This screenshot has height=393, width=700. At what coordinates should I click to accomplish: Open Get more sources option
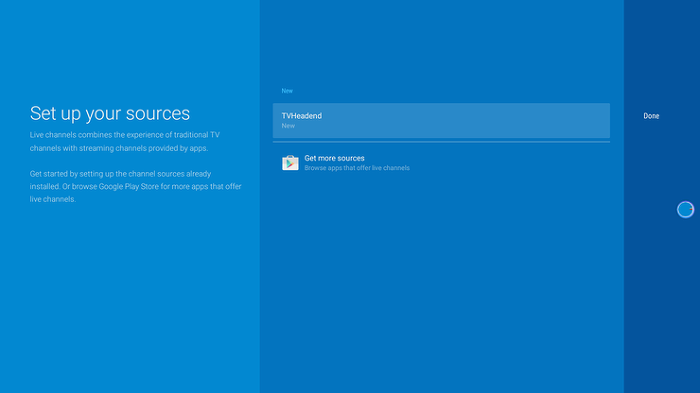tap(441, 163)
